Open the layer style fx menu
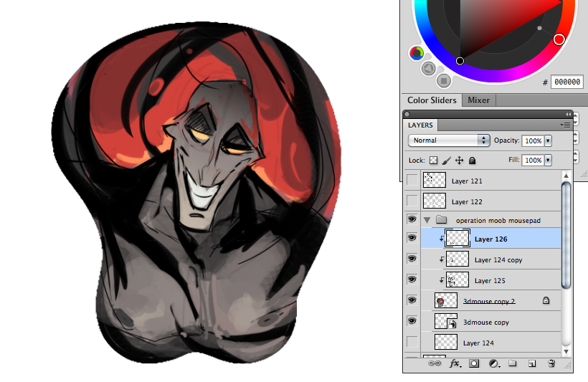This screenshot has height=382, width=588. coord(455,364)
